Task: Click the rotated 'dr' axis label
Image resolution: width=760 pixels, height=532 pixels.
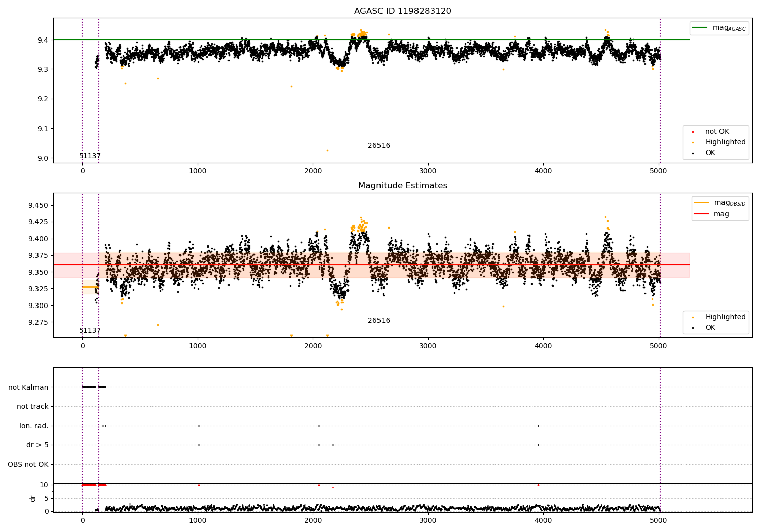Action: tap(33, 498)
